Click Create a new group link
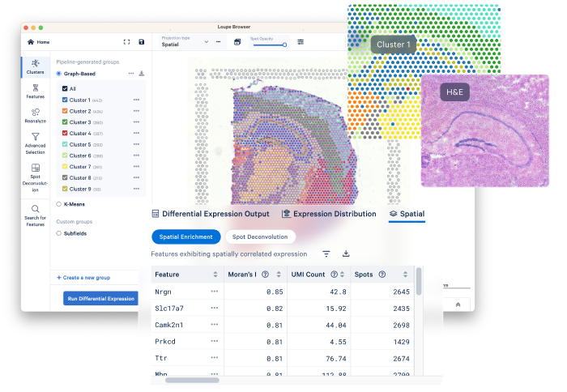This screenshot has width=567, height=392. (x=83, y=278)
